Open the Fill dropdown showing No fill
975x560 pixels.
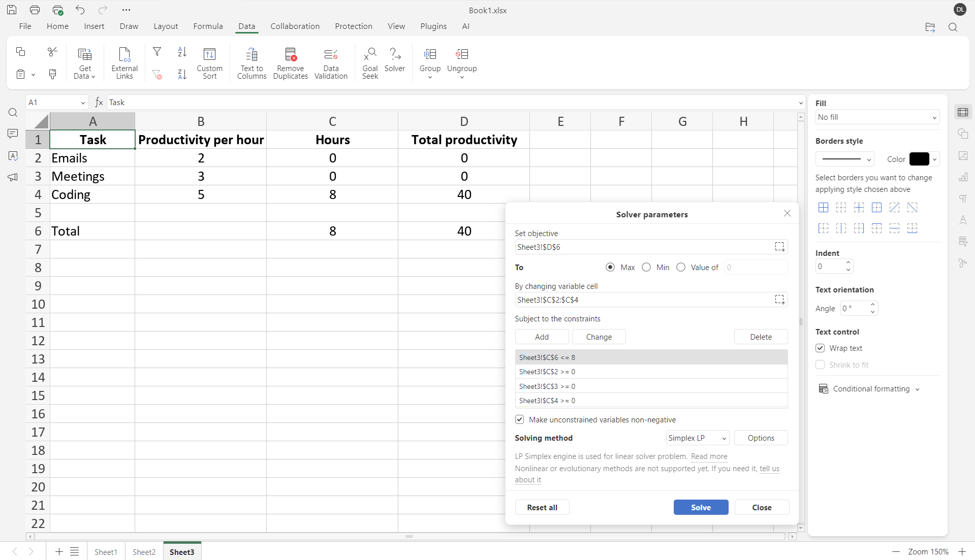(x=877, y=117)
